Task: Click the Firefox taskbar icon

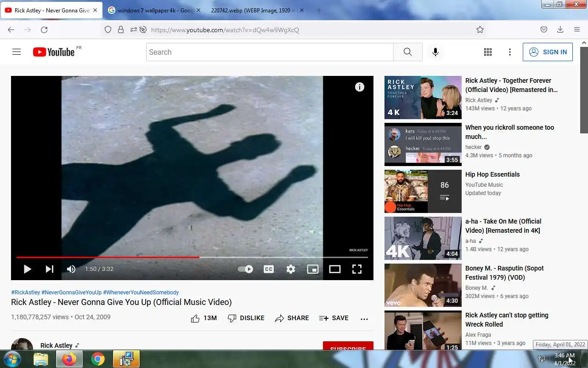Action: pos(69,359)
